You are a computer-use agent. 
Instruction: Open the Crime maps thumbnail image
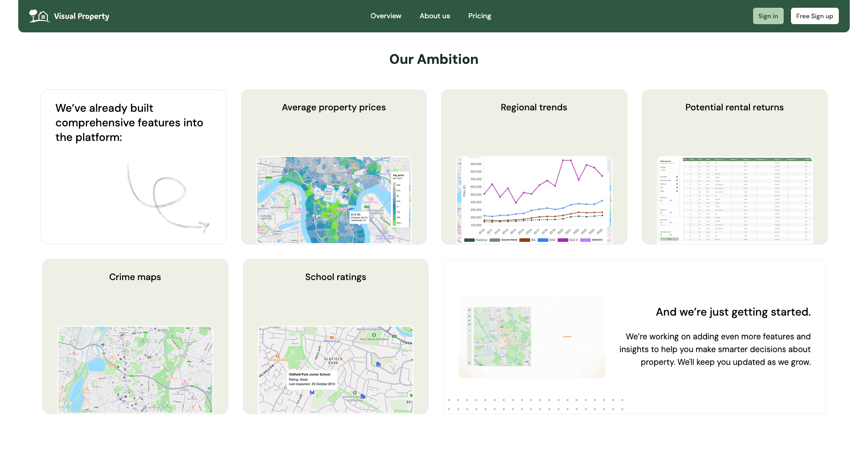click(x=135, y=369)
